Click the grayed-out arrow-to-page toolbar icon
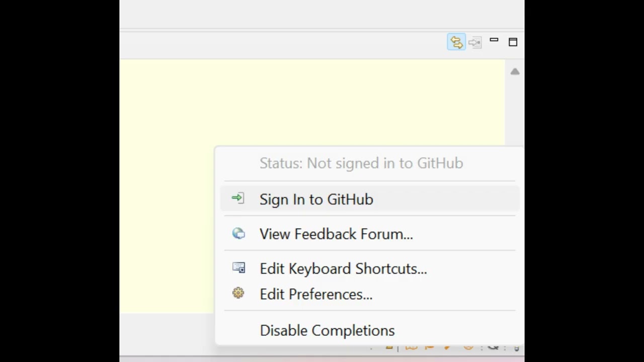 [x=475, y=42]
